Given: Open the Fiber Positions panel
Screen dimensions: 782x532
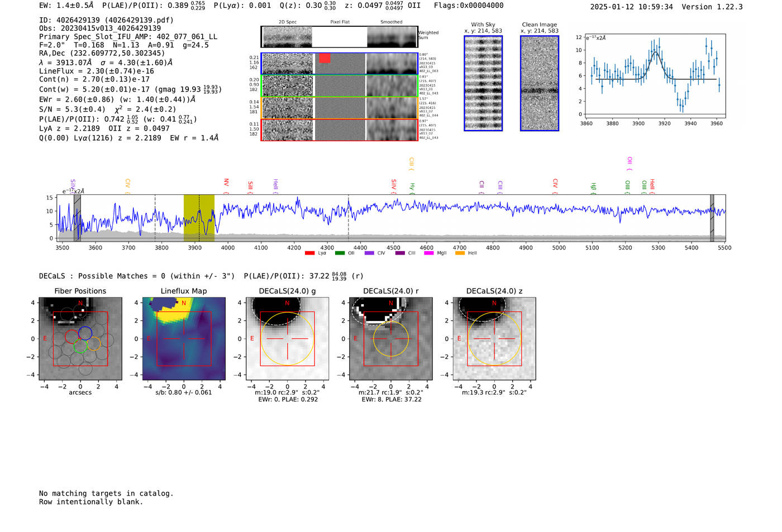Looking at the screenshot, I should (80, 339).
